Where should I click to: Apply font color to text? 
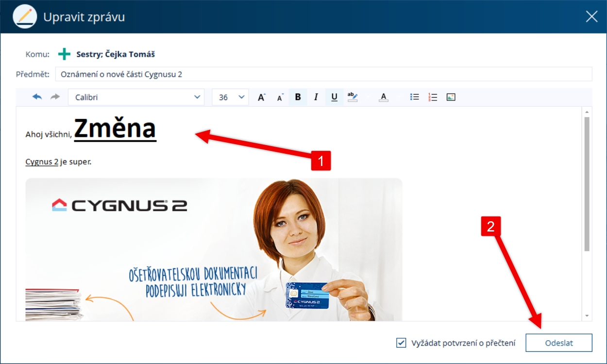(x=384, y=97)
